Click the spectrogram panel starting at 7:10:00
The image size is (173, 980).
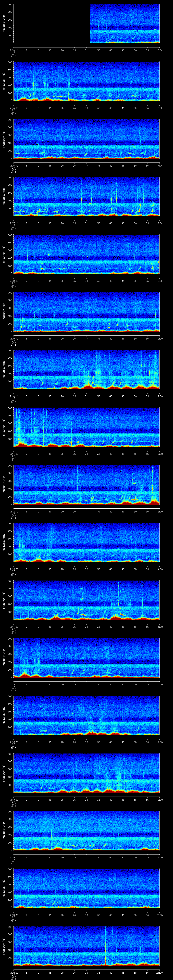(87, 369)
